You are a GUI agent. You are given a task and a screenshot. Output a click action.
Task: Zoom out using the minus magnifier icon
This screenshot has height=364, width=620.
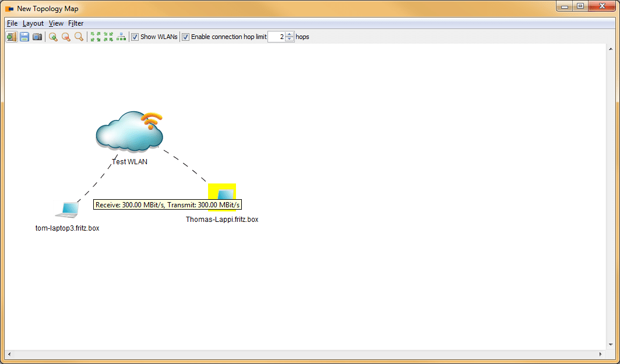click(66, 37)
